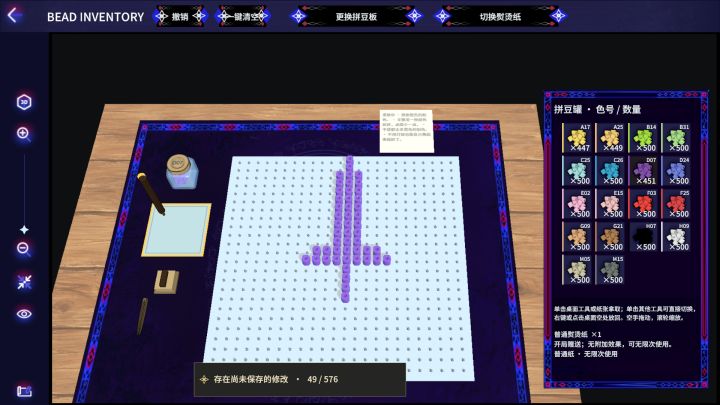720x405 pixels.
Task: Open the bottom-left save folder icon
Action: [x=24, y=391]
